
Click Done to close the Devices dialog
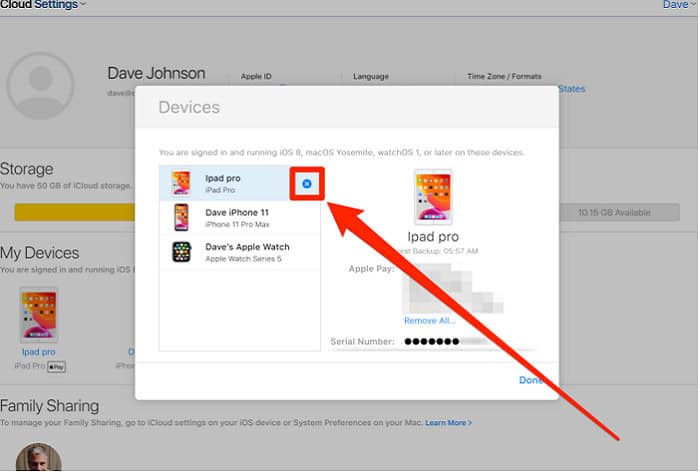pos(530,380)
